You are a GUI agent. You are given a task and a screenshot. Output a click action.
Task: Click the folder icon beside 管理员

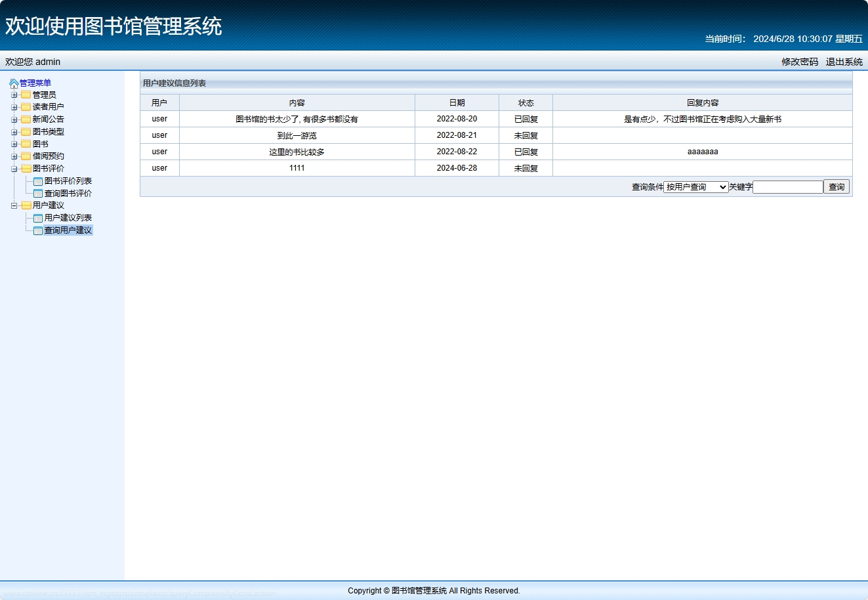(x=24, y=95)
